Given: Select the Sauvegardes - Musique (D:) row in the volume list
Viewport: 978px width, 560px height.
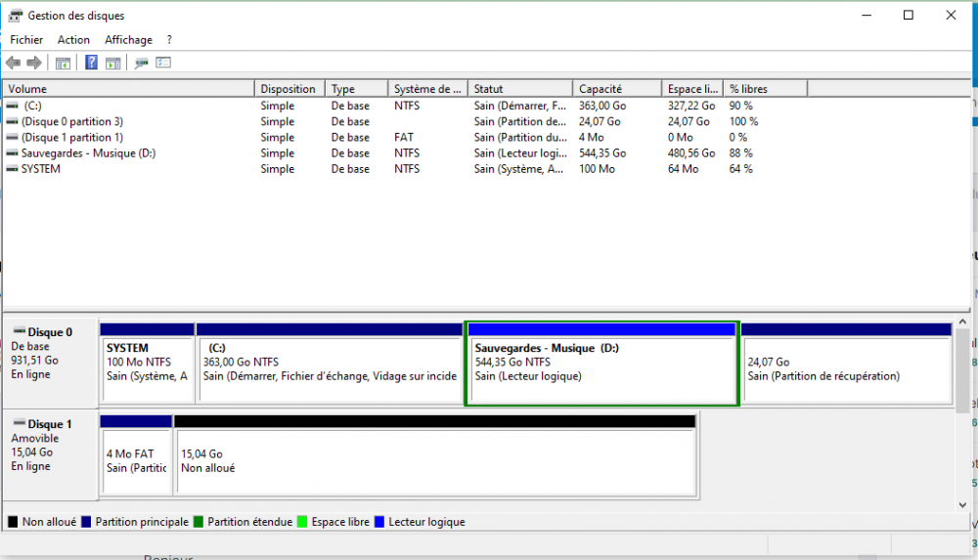Looking at the screenshot, I should point(88,153).
